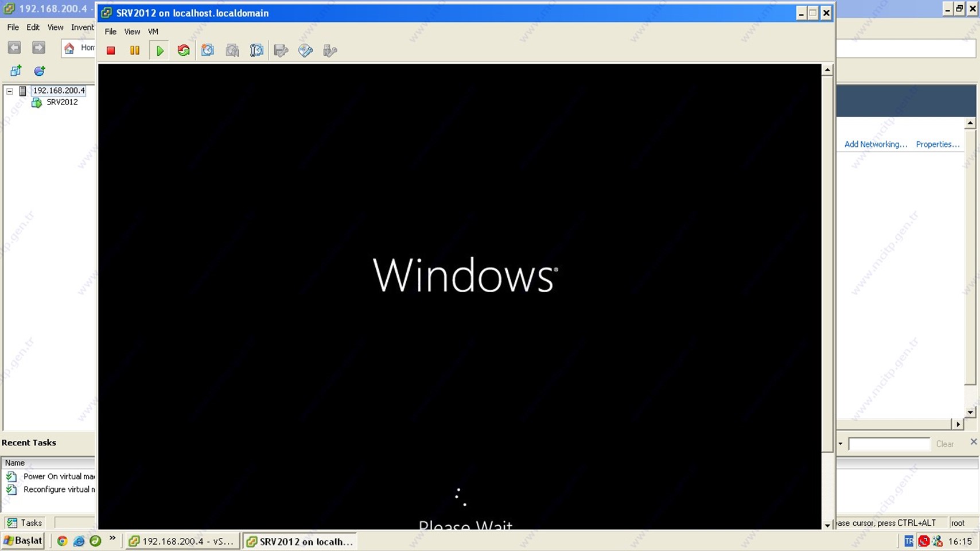Open the Inventory menu in vSphere Client
The image size is (980, 551).
[83, 27]
